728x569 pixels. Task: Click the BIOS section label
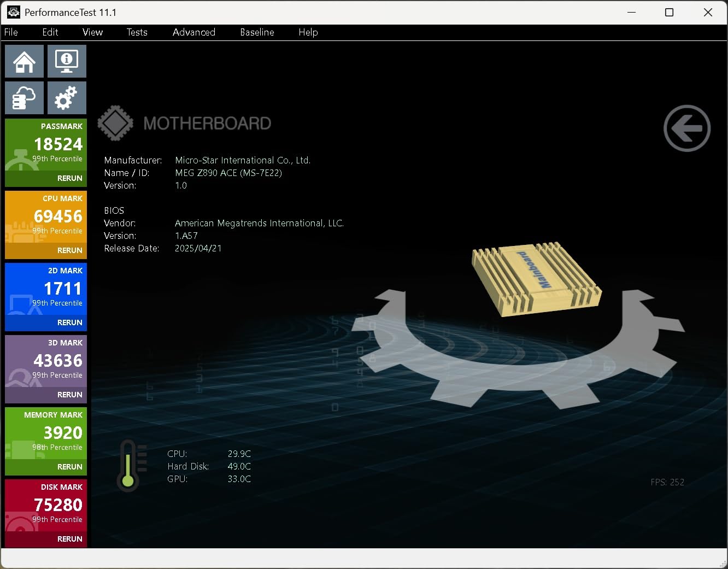pos(114,210)
